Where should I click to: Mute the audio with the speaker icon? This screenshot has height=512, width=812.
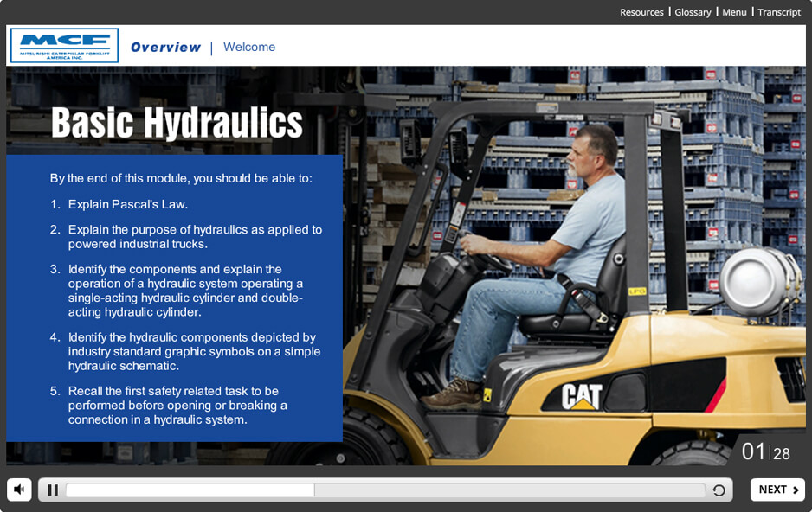[x=19, y=490]
